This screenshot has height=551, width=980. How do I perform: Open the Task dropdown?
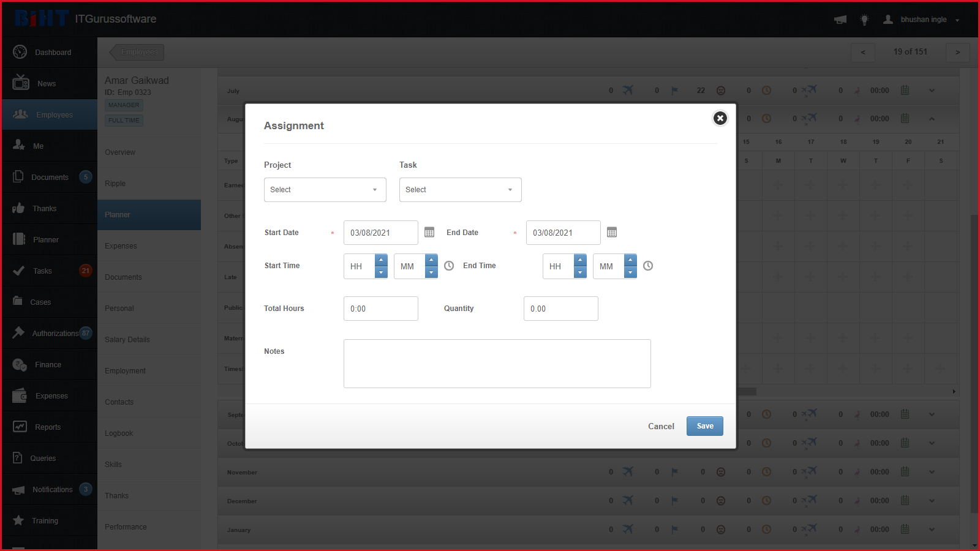pos(461,190)
